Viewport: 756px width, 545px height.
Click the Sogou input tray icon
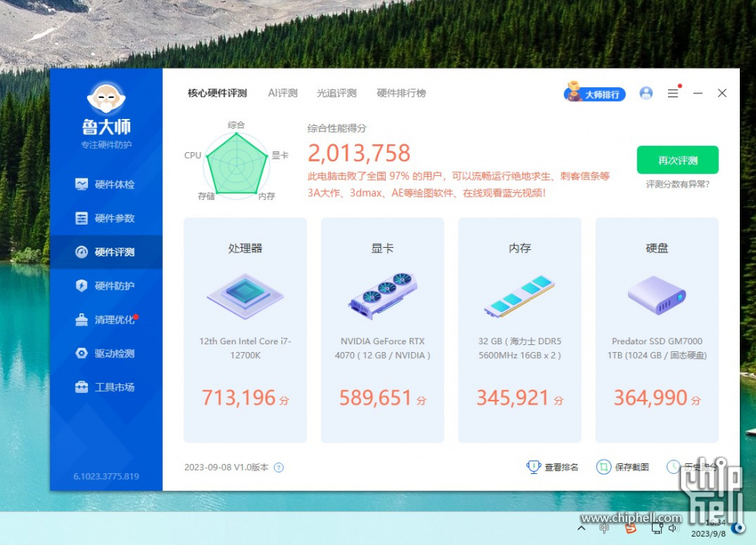click(x=631, y=529)
